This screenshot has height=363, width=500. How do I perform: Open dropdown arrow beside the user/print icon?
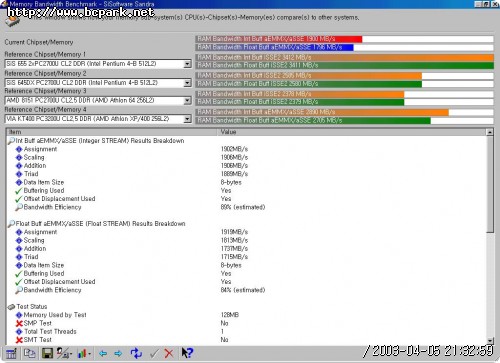click(x=71, y=354)
